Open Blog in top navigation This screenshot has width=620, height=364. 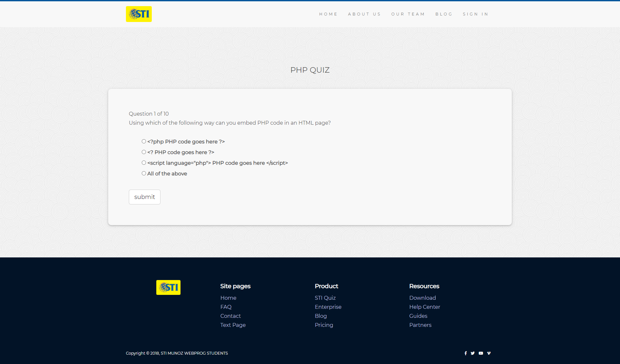click(x=444, y=14)
